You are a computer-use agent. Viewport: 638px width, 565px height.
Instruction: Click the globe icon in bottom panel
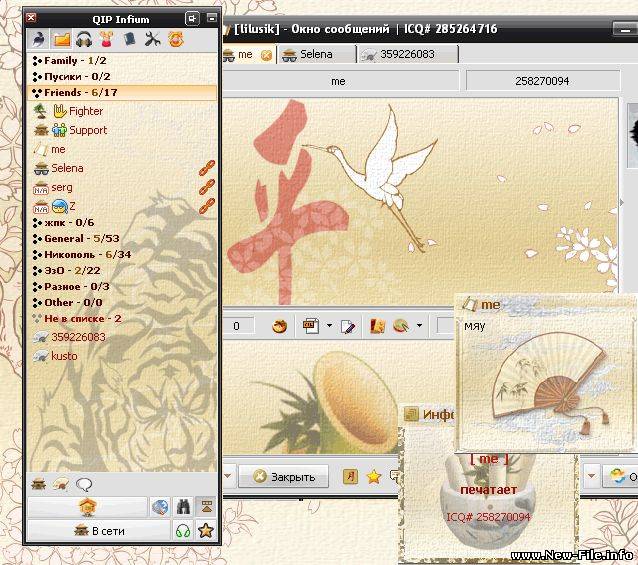pos(160,507)
